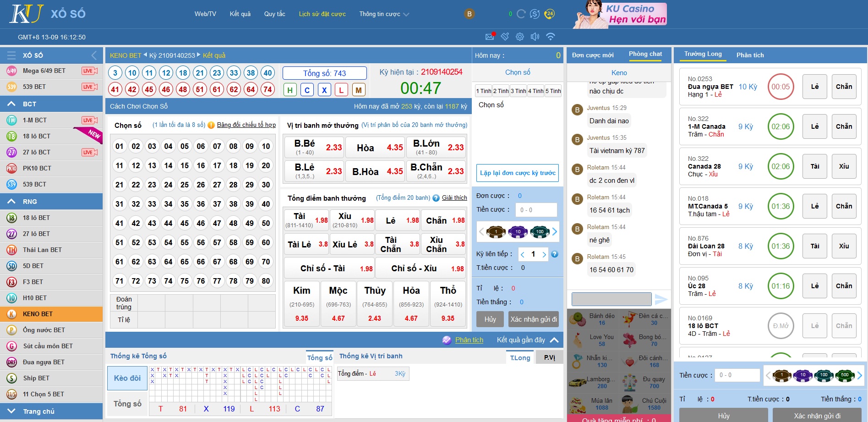Pick the Tài bet at odds 1.98
Image resolution: width=868 pixels, height=422 pixels.
306,220
